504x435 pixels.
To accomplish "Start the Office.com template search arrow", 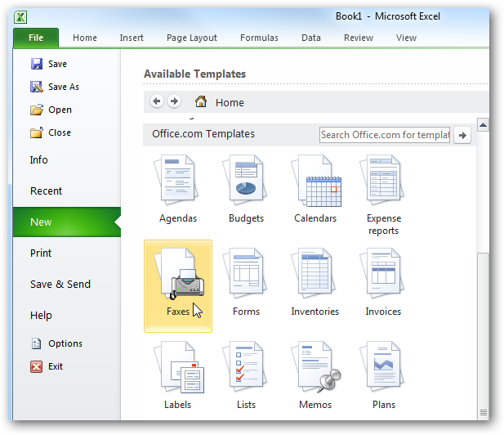I will (x=462, y=135).
